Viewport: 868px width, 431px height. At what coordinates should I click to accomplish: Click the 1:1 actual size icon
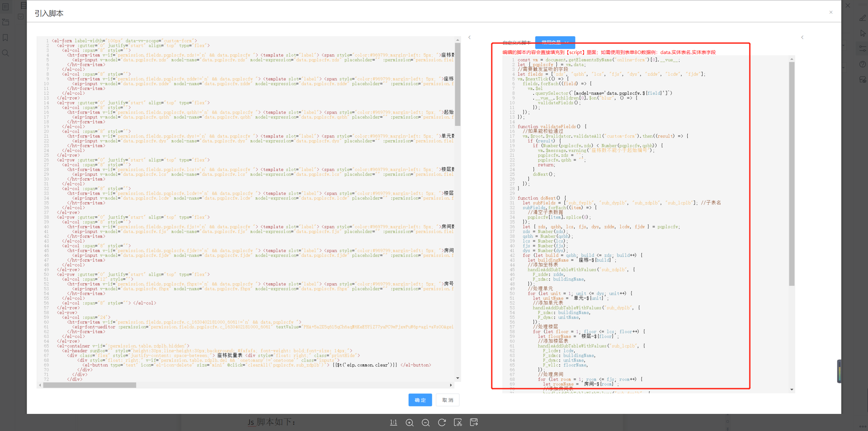coord(393,422)
